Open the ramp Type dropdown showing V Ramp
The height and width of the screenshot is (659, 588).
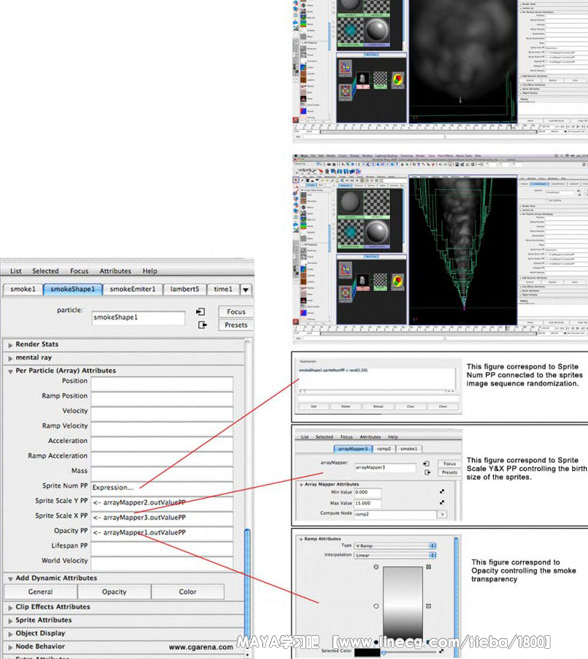395,546
